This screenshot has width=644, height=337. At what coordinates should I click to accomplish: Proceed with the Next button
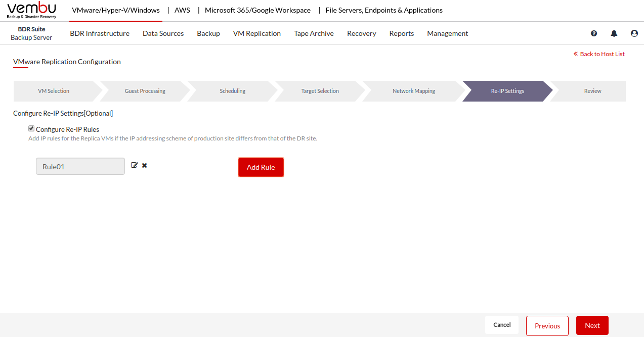(x=592, y=326)
